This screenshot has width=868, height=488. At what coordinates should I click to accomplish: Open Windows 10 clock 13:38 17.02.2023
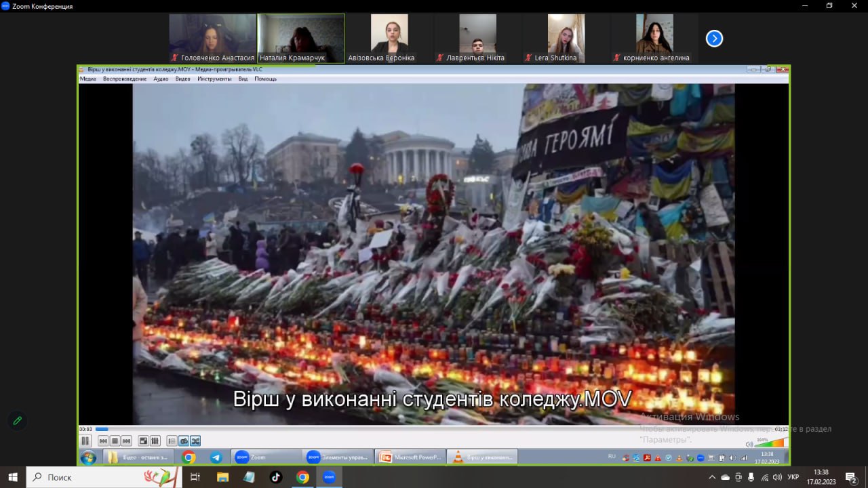tap(821, 477)
